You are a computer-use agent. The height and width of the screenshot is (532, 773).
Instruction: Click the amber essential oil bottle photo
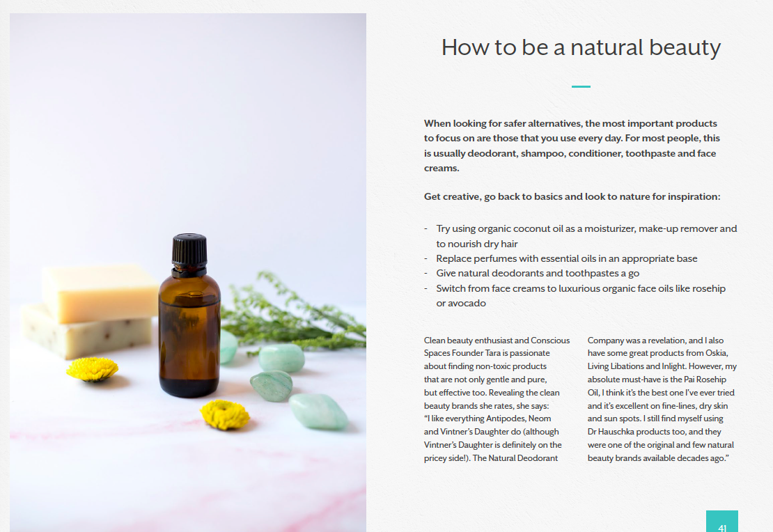pyautogui.click(x=188, y=273)
